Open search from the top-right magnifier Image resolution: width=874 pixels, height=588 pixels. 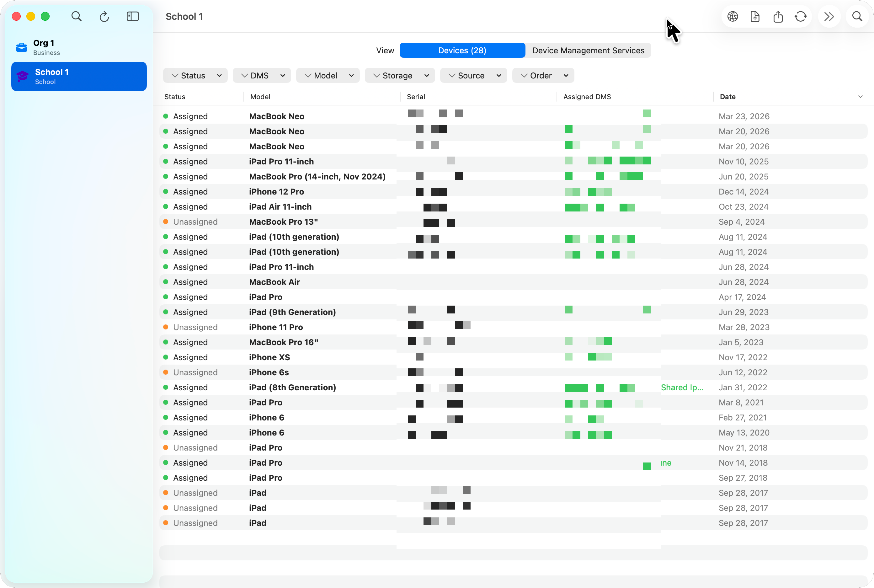pos(857,17)
